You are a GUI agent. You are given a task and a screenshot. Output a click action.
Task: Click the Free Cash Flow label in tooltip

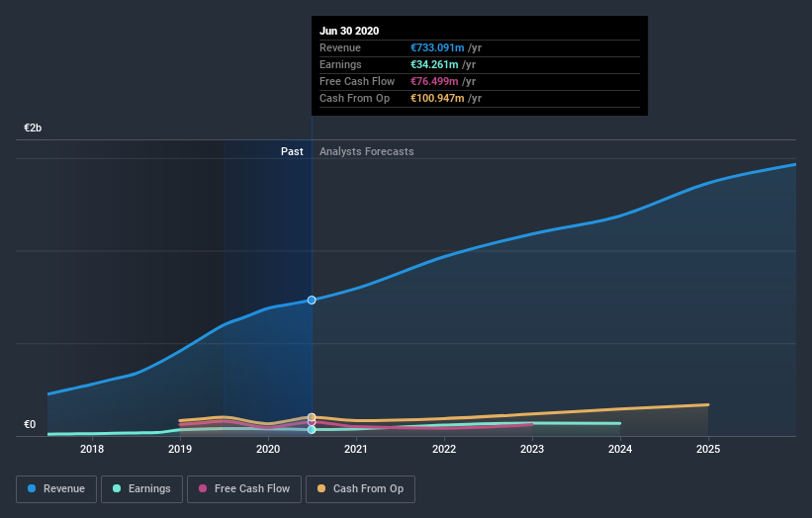coord(357,81)
